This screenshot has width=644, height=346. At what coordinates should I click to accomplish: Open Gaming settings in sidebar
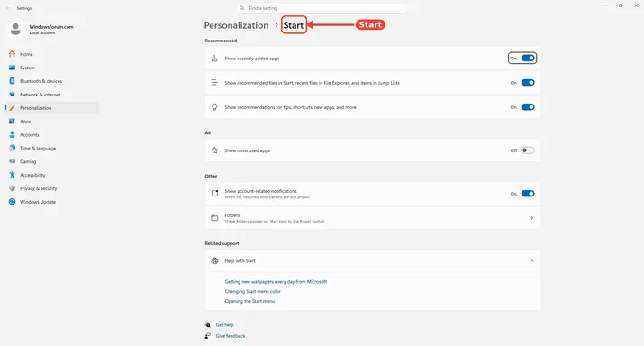pyautogui.click(x=28, y=161)
